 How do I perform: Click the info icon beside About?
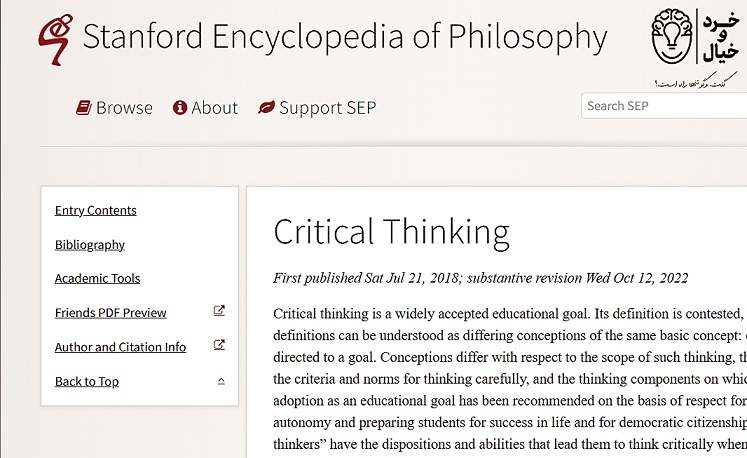coord(180,108)
